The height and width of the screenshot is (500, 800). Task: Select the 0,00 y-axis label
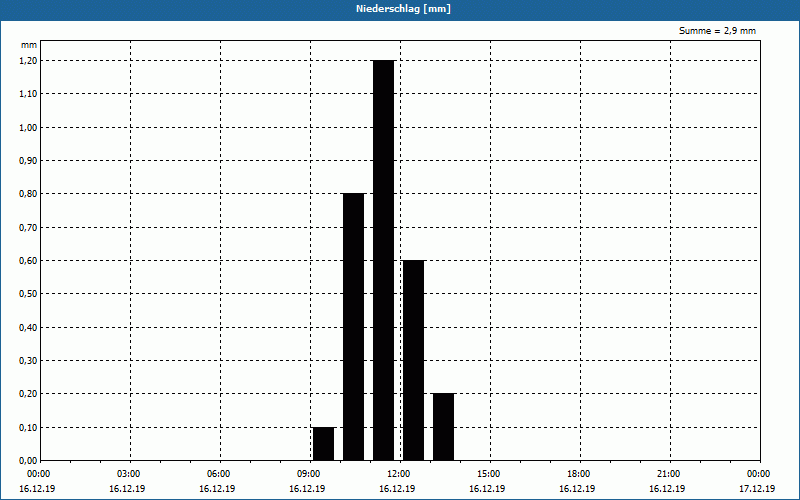tap(28, 461)
